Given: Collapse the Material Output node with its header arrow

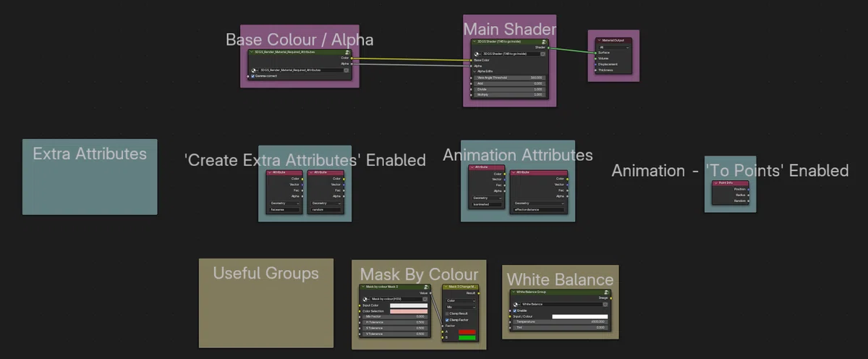Looking at the screenshot, I should [x=599, y=41].
